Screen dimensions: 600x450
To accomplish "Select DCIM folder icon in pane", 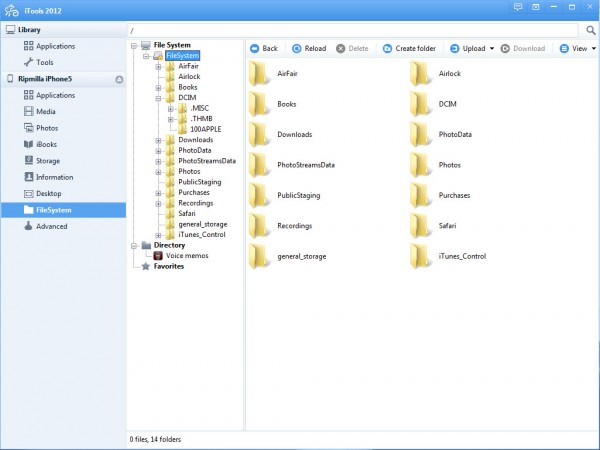I will pyautogui.click(x=420, y=104).
